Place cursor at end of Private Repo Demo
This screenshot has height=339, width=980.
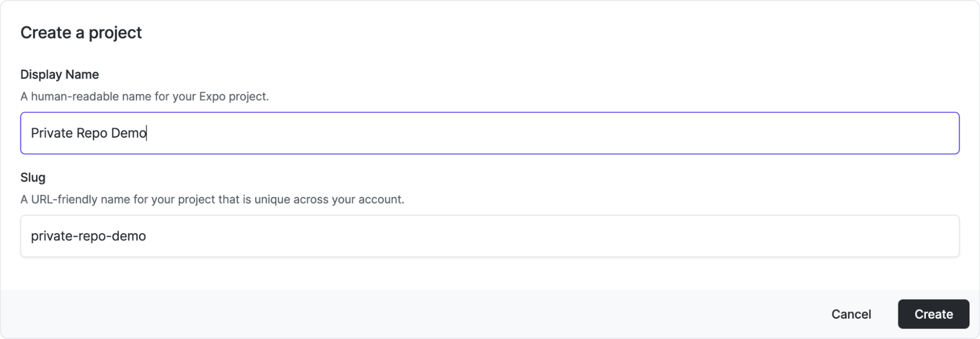click(147, 133)
